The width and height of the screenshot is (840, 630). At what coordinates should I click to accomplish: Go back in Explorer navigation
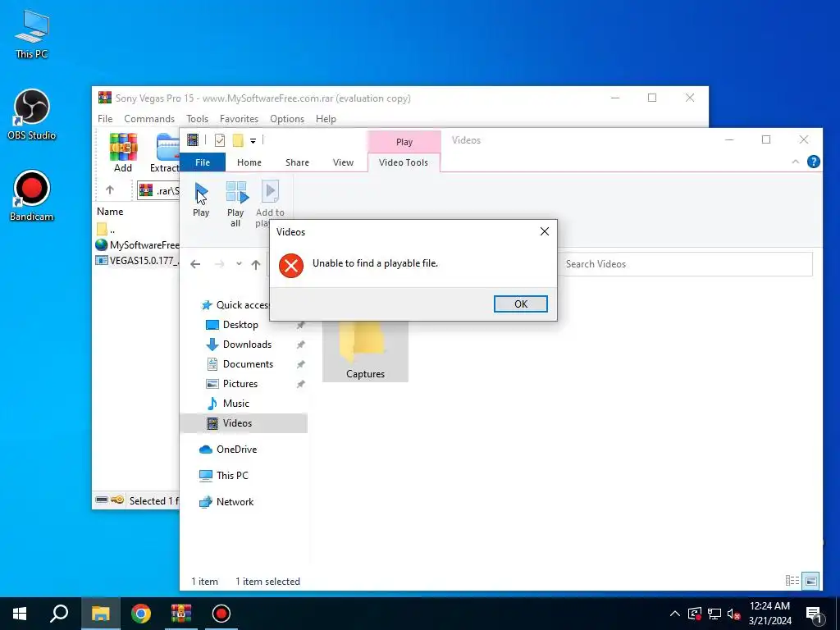pos(195,264)
